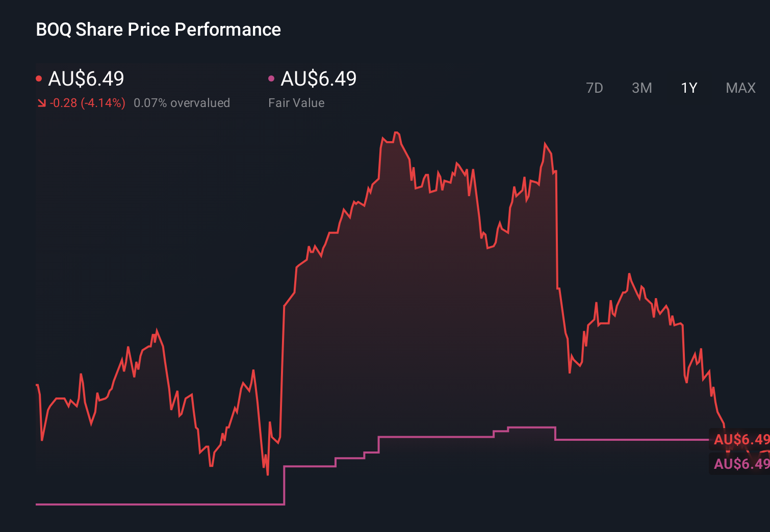This screenshot has height=532, width=770.
Task: Select the 7D time range
Action: pyautogui.click(x=595, y=88)
